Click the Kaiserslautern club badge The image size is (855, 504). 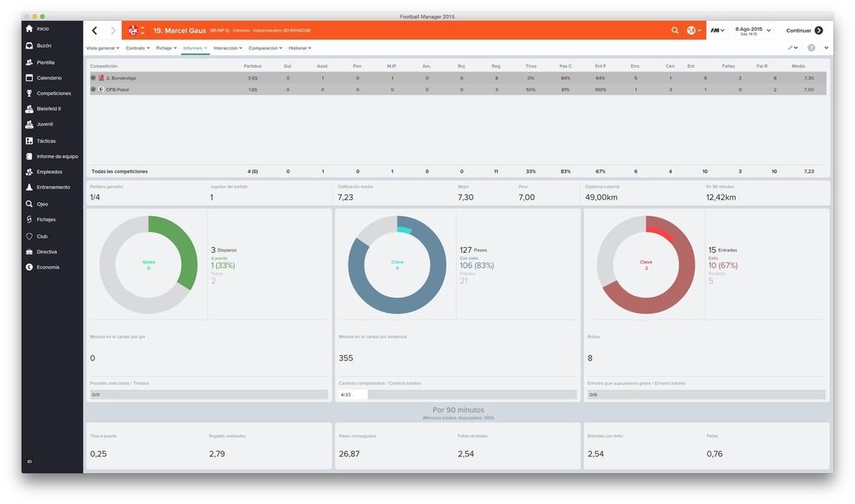pos(133,31)
